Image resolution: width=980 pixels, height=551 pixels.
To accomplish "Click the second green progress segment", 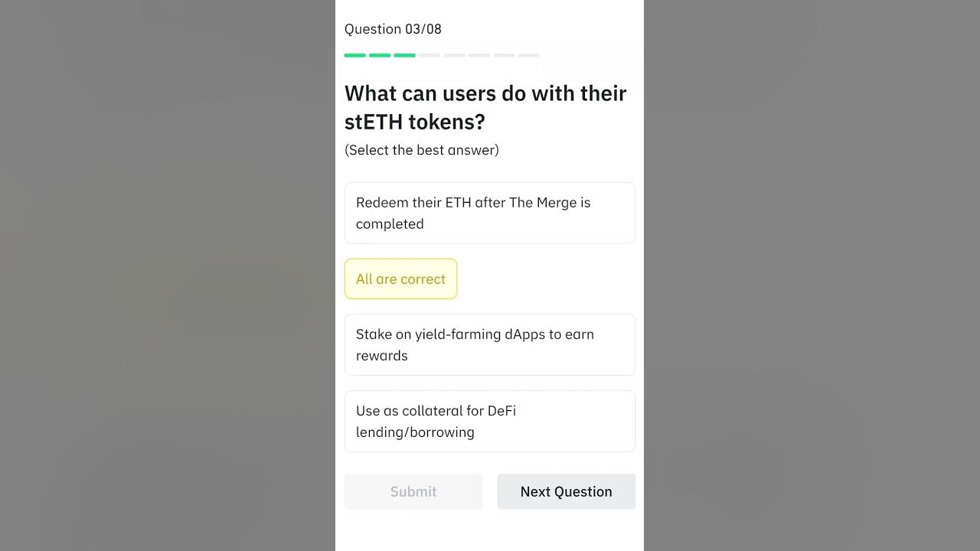I will point(380,55).
